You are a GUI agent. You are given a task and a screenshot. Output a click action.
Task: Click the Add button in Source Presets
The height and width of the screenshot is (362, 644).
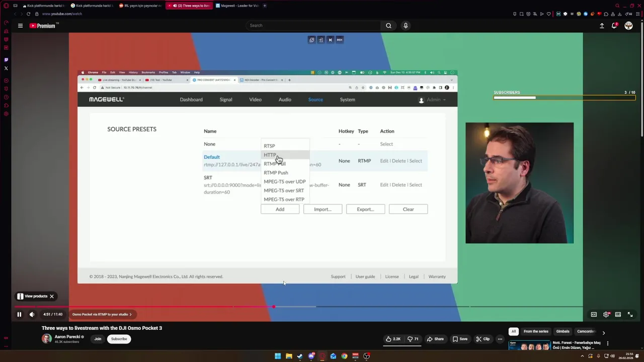click(280, 209)
